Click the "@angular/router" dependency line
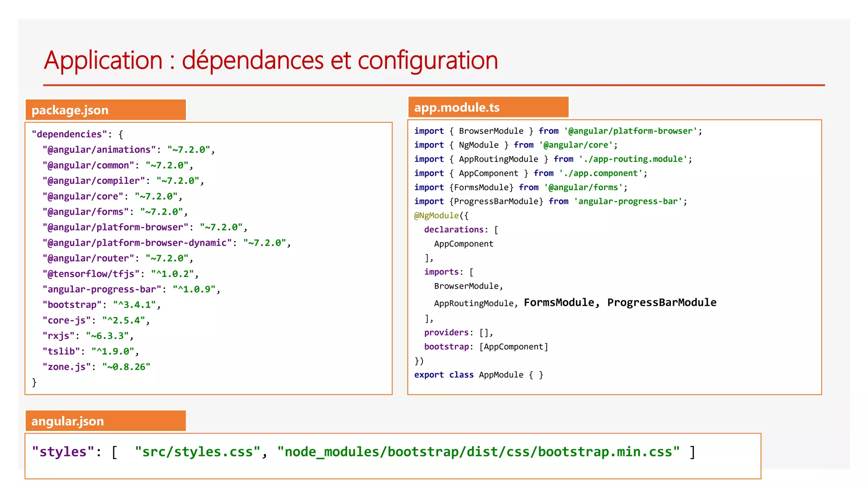 118,258
